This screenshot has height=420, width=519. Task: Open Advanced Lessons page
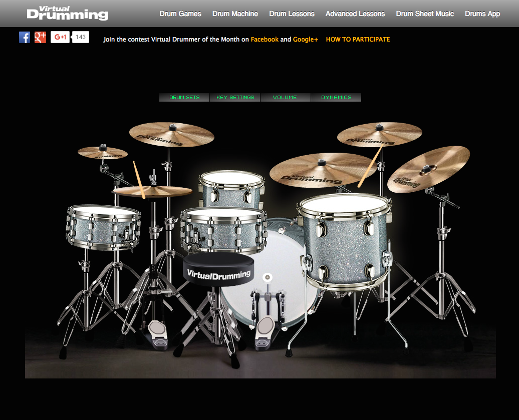pos(355,14)
